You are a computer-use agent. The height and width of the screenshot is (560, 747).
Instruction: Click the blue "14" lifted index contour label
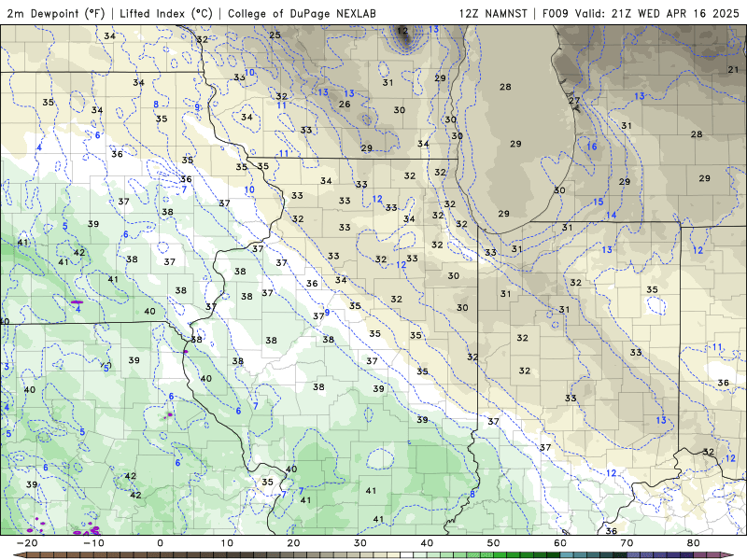tap(612, 216)
